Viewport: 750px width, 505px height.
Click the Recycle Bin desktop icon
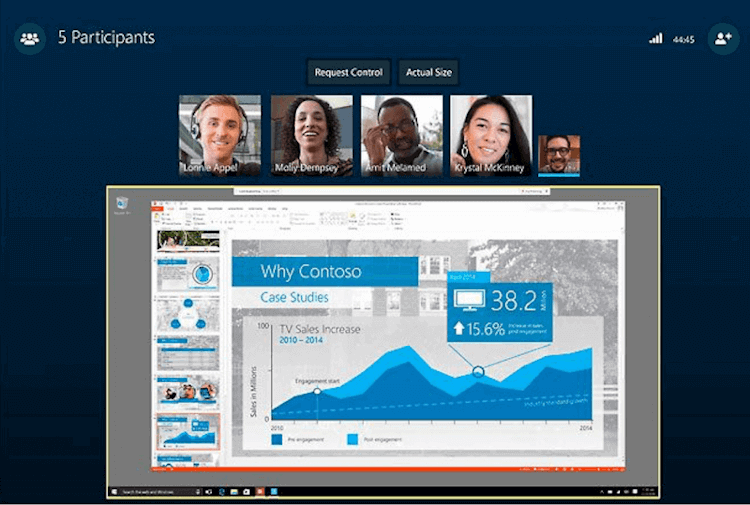click(122, 205)
